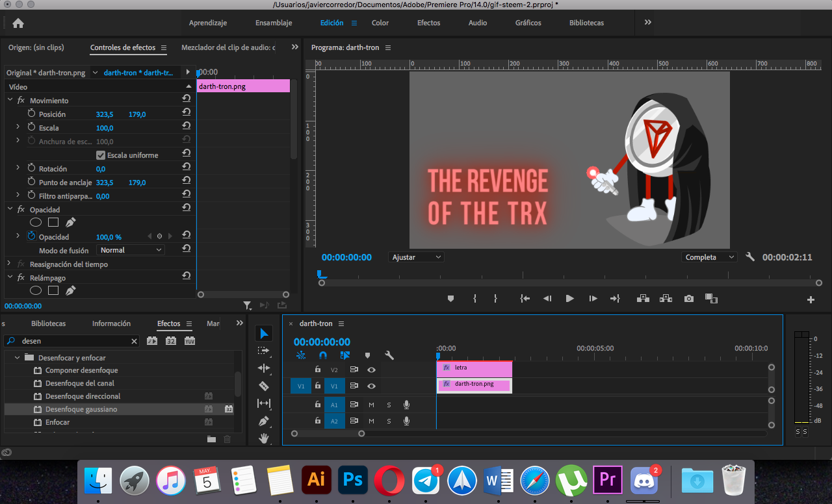Screen dimensions: 832x504
Task: Uncheck the Escala uniforme checkbox
Action: (x=101, y=155)
